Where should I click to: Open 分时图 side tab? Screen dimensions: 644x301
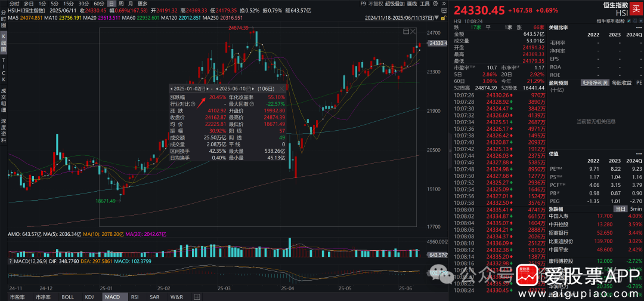[4, 19]
